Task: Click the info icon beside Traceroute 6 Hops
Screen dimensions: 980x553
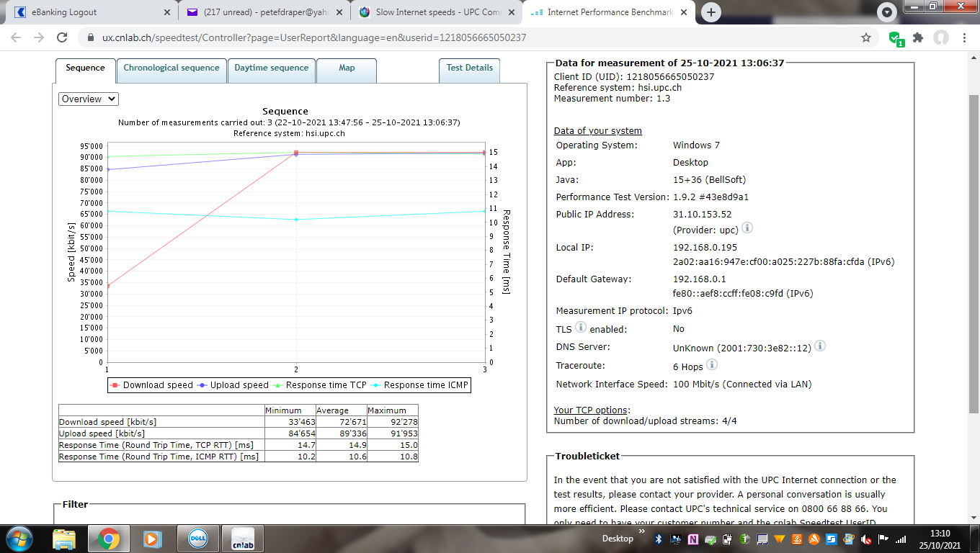Action: pyautogui.click(x=712, y=365)
